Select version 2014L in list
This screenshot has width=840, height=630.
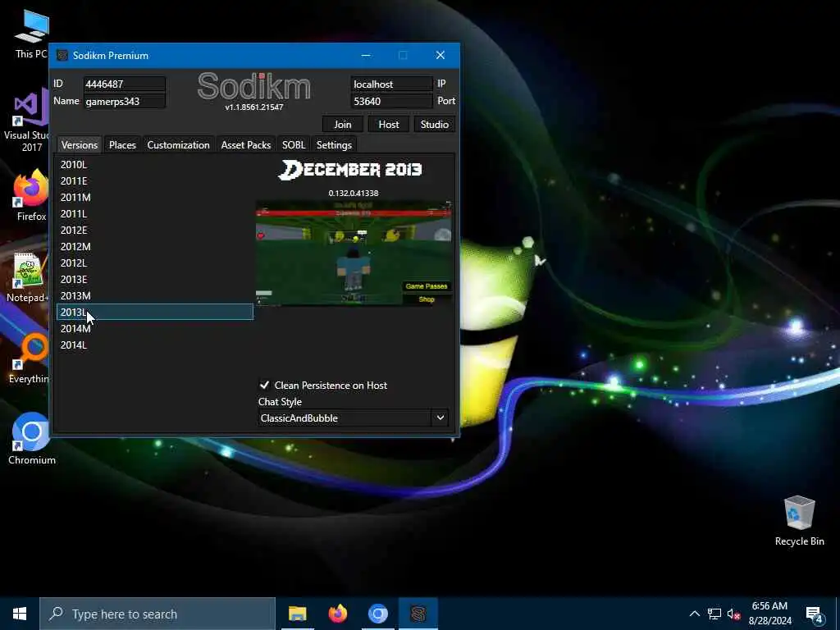(x=155, y=345)
